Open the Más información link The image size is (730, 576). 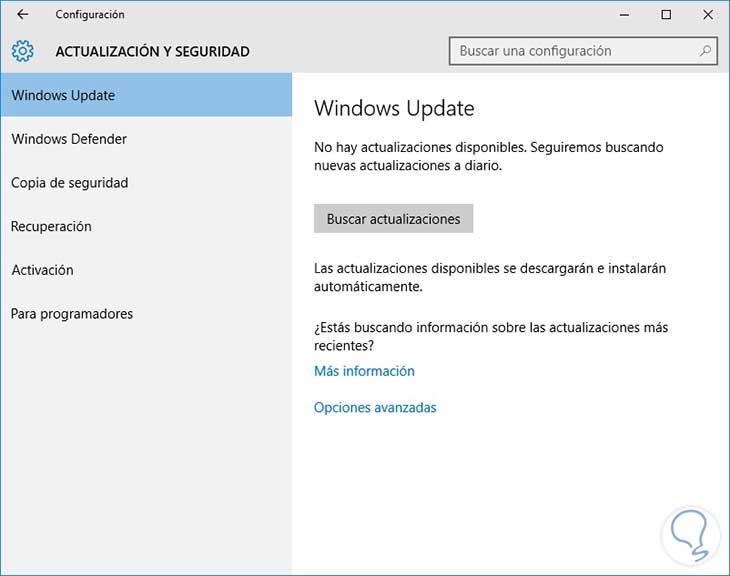pos(364,371)
